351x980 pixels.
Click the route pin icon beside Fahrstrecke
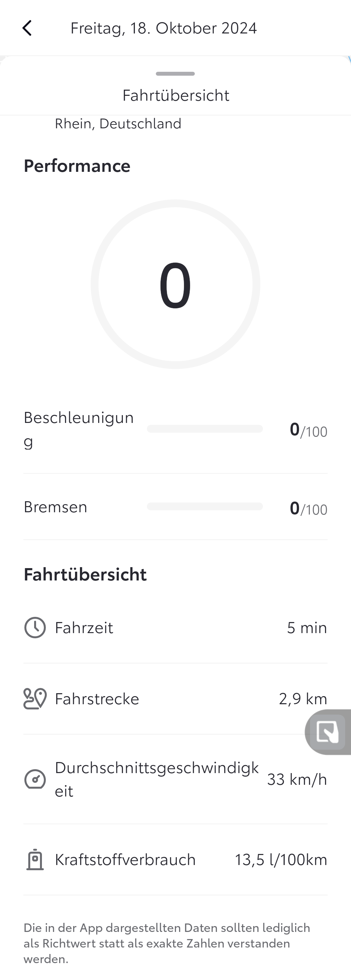coord(35,698)
